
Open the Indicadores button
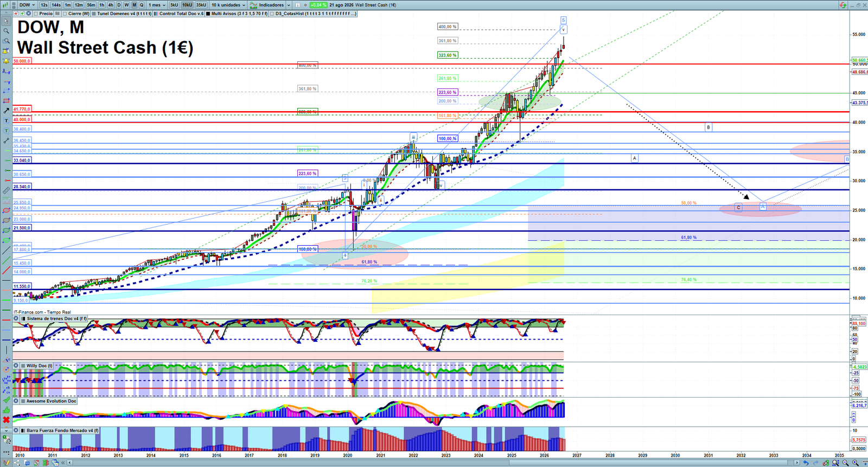coord(267,5)
